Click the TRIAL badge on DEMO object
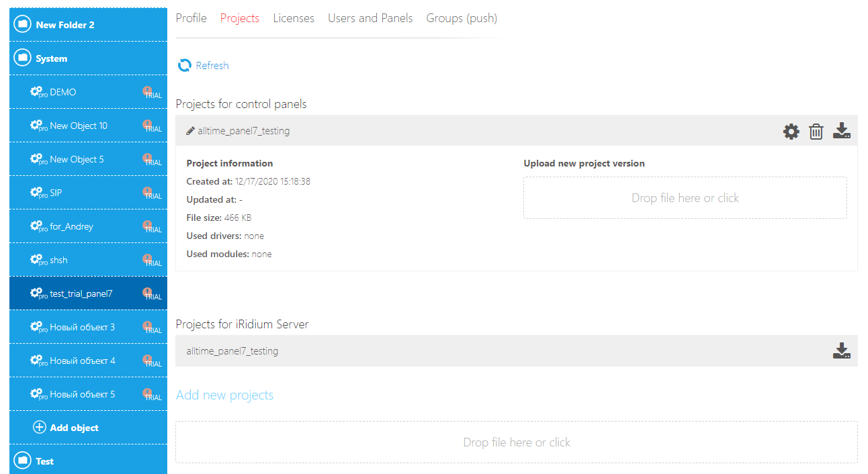The image size is (868, 474). click(152, 93)
